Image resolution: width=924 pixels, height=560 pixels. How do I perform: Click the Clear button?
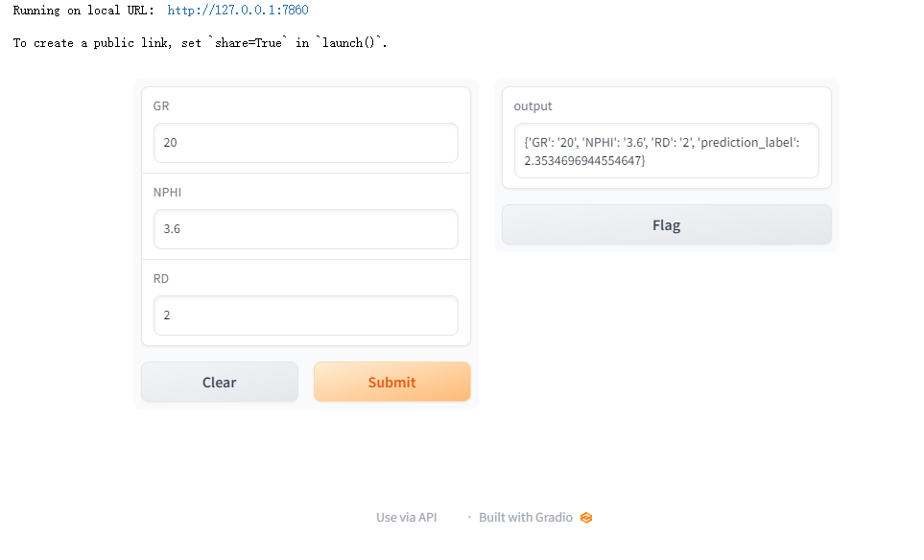220,383
